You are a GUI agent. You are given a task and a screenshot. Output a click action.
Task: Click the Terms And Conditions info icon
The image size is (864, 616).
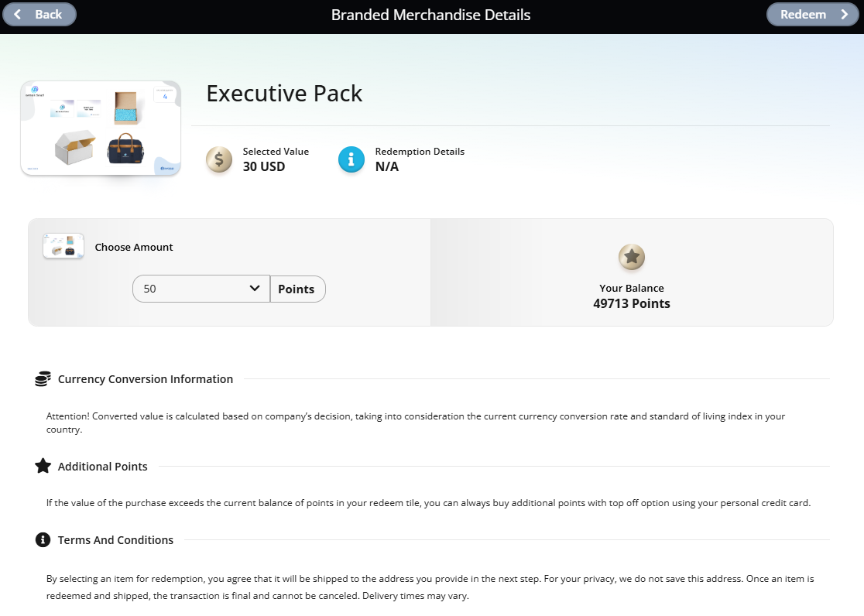pos(43,540)
